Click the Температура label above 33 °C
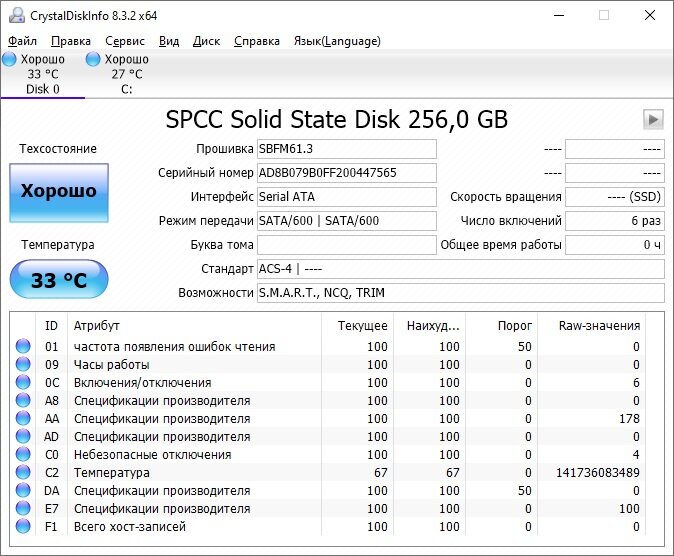 pos(58,245)
